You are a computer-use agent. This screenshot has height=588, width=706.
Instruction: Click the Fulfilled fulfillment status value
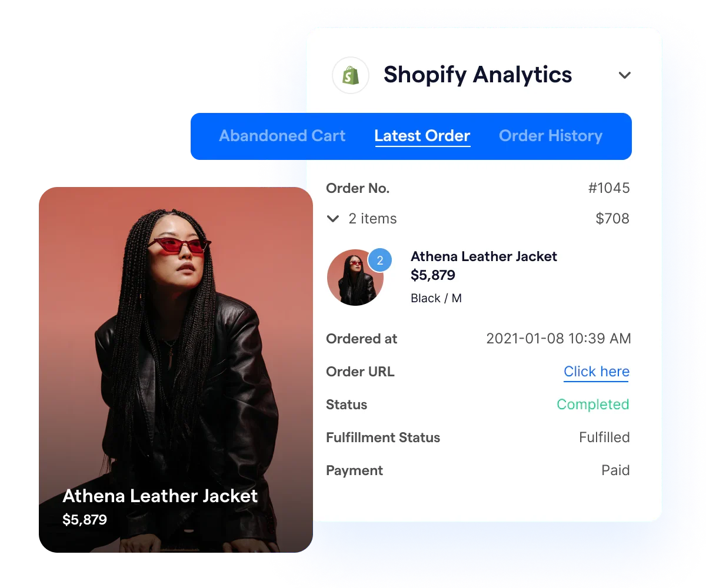(604, 437)
